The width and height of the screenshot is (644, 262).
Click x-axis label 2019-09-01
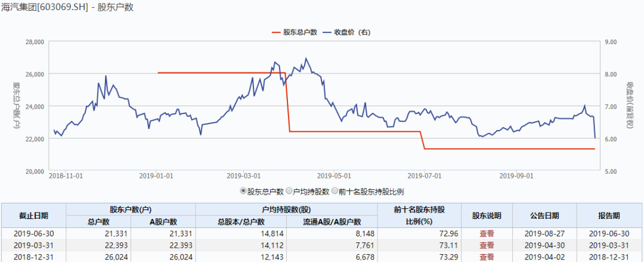coord(516,175)
